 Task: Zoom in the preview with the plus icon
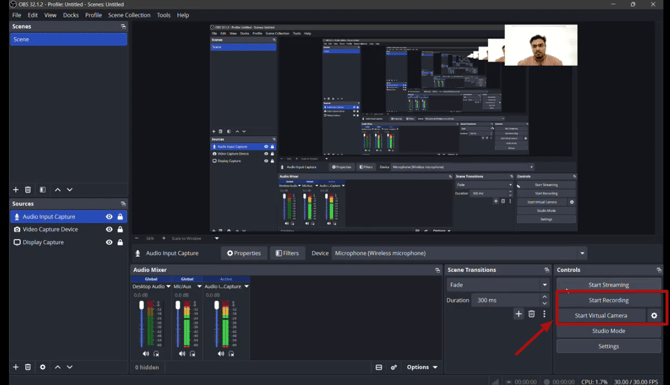point(163,238)
